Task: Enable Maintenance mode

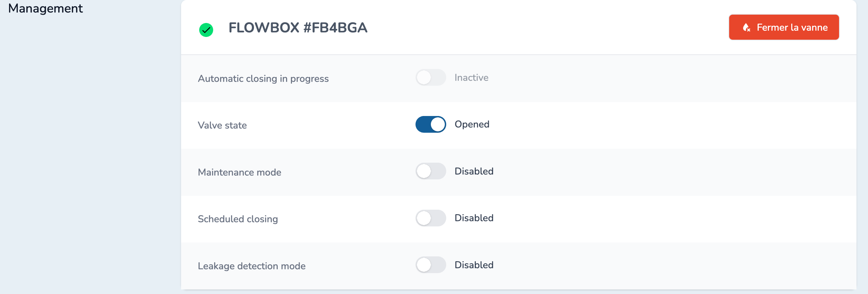Action: 431,171
